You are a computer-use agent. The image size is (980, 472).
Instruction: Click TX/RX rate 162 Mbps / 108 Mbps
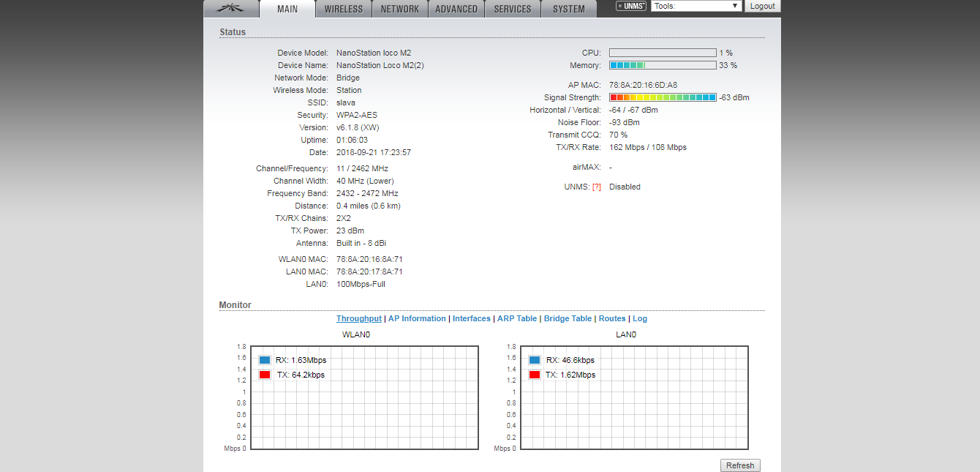648,147
